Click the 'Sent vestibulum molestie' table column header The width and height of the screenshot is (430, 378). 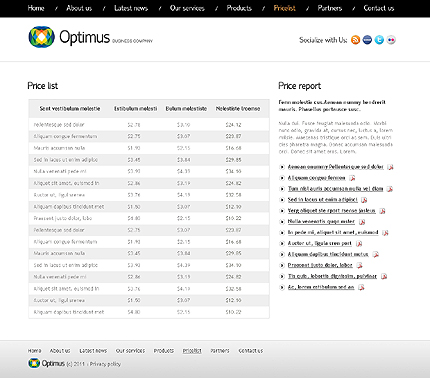[x=70, y=109]
